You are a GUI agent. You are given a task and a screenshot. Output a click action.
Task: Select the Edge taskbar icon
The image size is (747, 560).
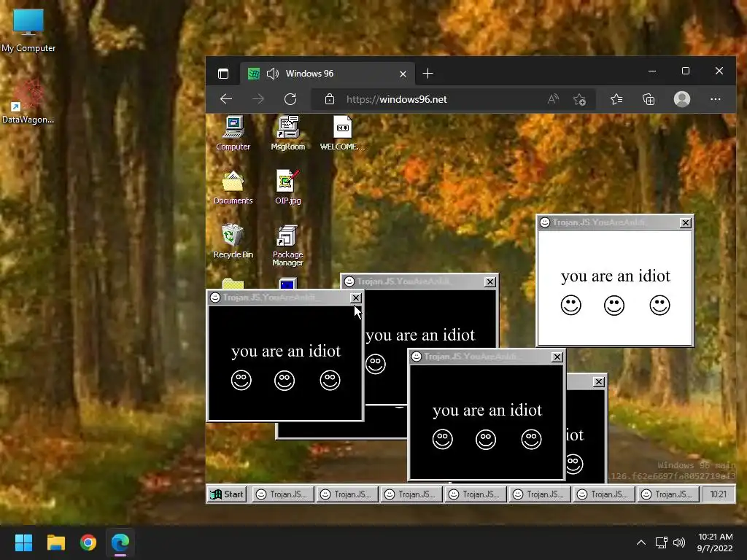click(120, 542)
